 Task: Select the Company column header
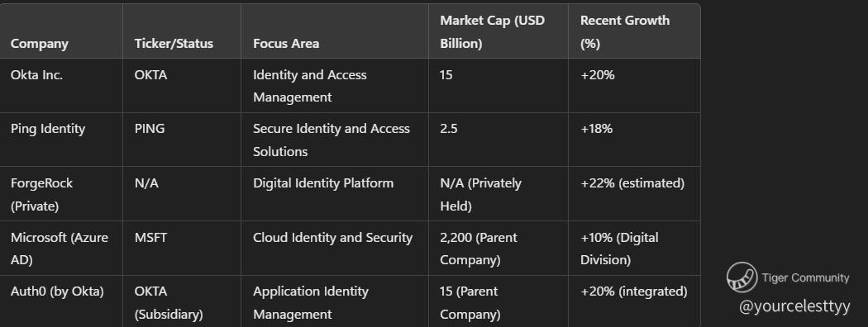coord(40,44)
